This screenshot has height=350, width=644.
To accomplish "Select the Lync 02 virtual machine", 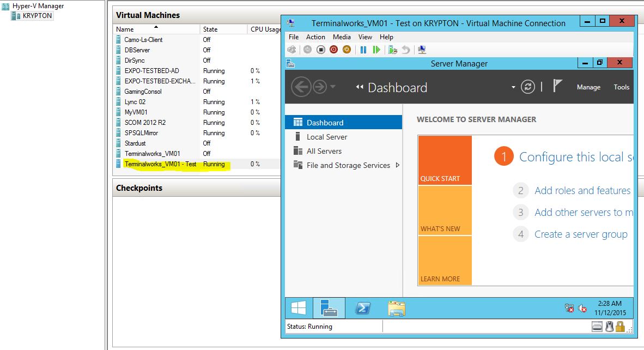I will (135, 102).
